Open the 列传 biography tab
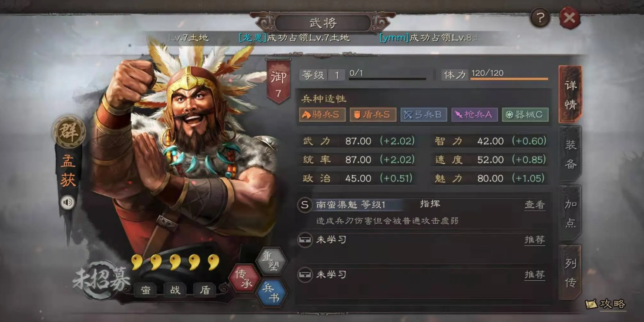The image size is (644, 322). pyautogui.click(x=570, y=273)
